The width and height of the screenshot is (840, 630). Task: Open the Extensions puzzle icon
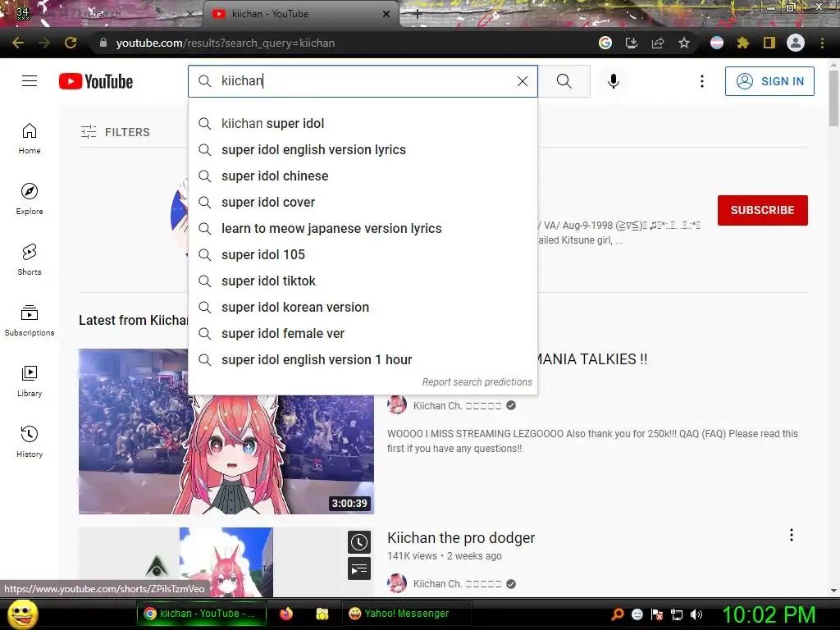coord(743,43)
